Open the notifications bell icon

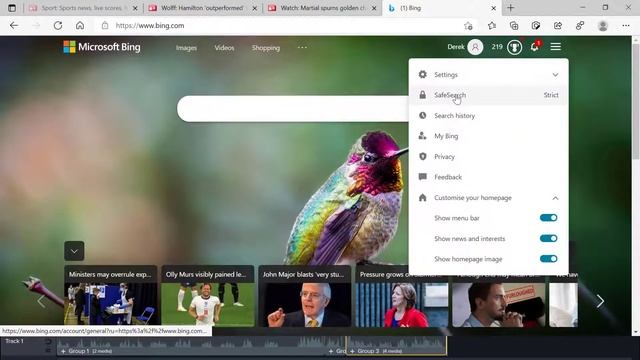tap(535, 47)
